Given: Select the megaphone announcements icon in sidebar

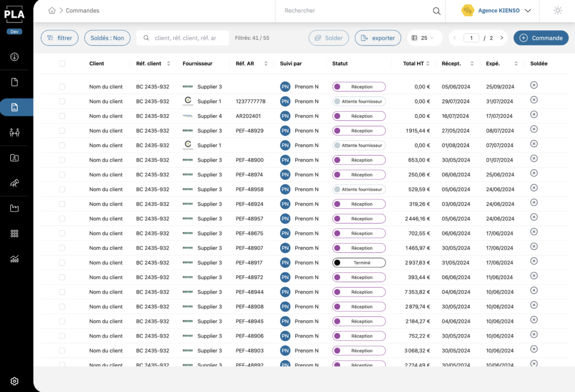Looking at the screenshot, I should pos(14,183).
